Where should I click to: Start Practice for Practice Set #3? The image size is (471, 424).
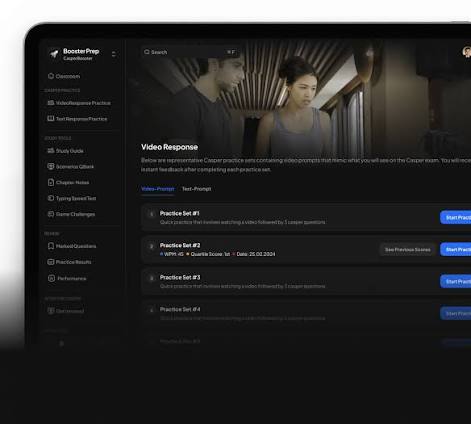pyautogui.click(x=456, y=282)
